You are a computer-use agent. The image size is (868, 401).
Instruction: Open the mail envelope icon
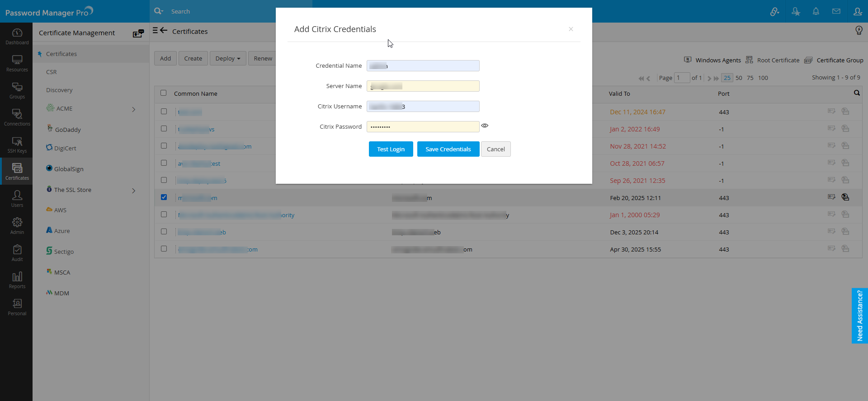point(836,11)
